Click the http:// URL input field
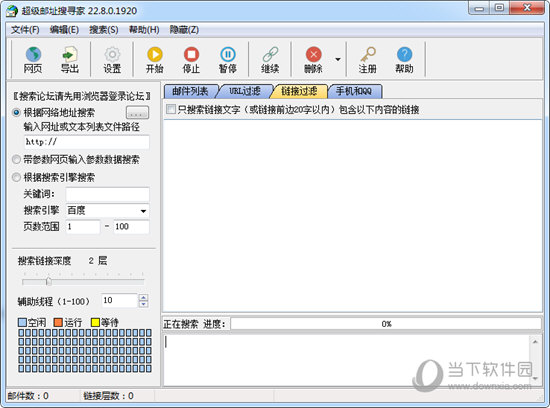Image resolution: width=550 pixels, height=408 pixels. (87, 142)
